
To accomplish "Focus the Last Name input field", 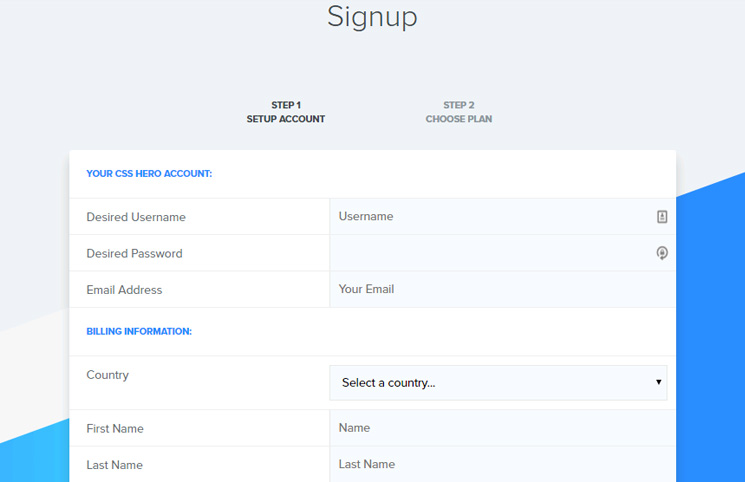I will point(502,464).
